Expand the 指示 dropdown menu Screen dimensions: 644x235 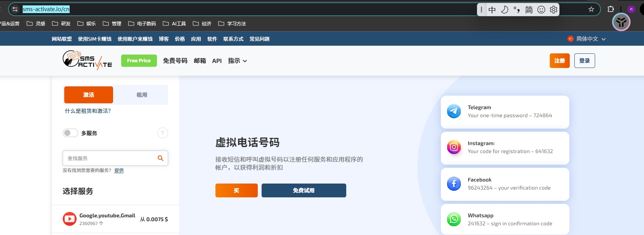pyautogui.click(x=237, y=61)
